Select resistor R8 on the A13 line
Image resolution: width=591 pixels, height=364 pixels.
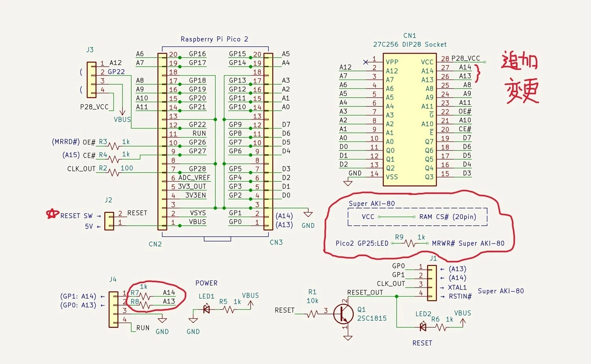pyautogui.click(x=145, y=305)
